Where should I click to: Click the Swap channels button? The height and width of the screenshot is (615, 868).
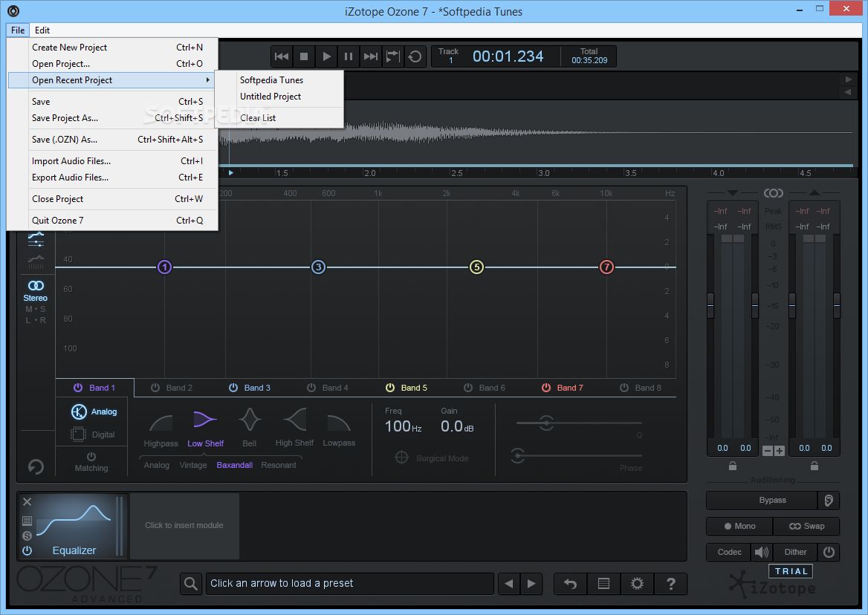806,526
